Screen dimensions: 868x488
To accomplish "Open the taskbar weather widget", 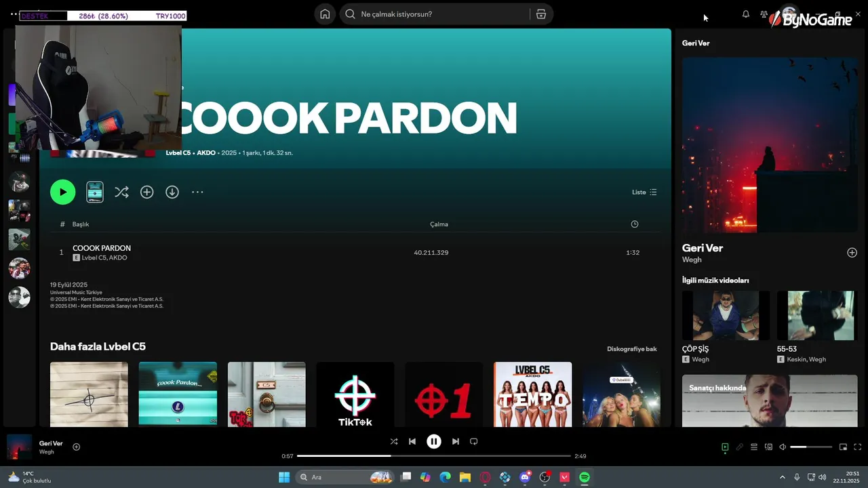I will [x=28, y=477].
